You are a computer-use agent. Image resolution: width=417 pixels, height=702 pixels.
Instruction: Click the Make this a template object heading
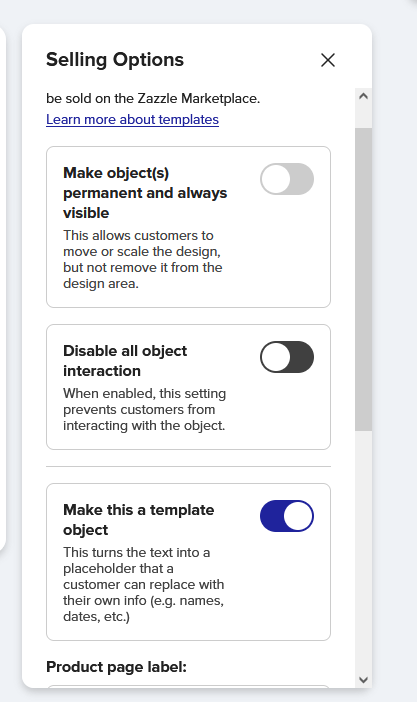click(138, 519)
